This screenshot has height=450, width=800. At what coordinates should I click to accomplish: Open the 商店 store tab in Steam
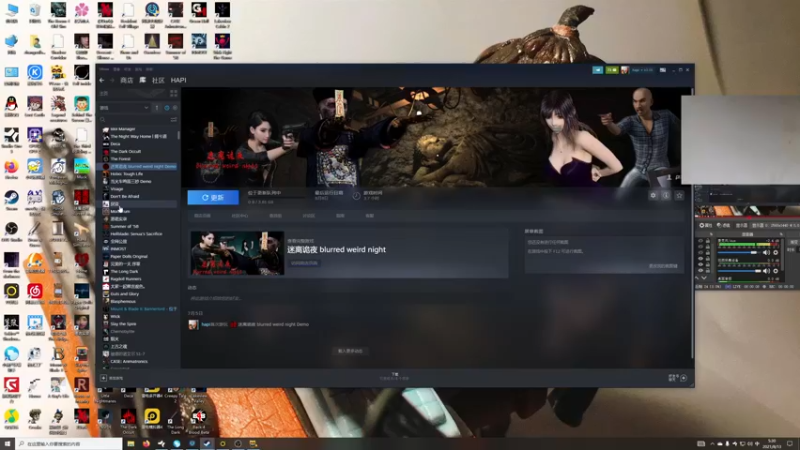pyautogui.click(x=127, y=80)
